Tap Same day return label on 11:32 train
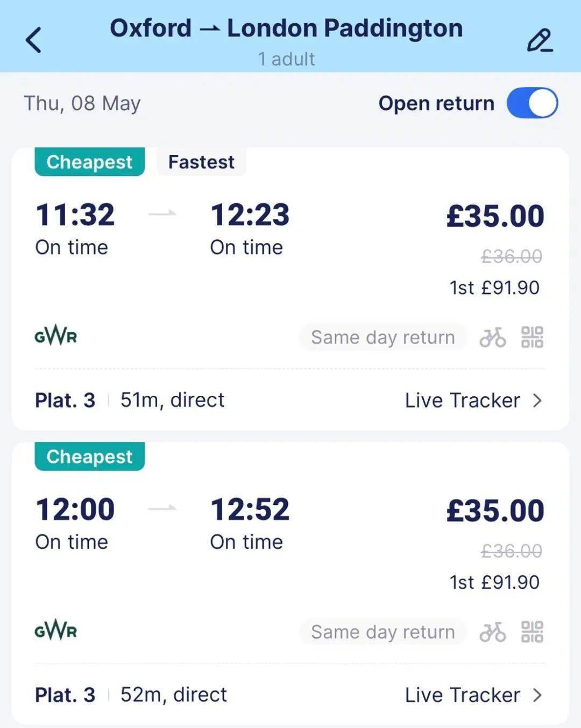Screen dimensions: 581x728 [x=382, y=337]
